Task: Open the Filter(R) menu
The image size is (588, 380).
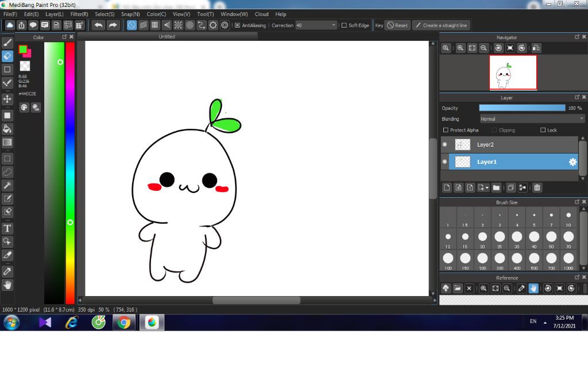Action: pos(79,14)
